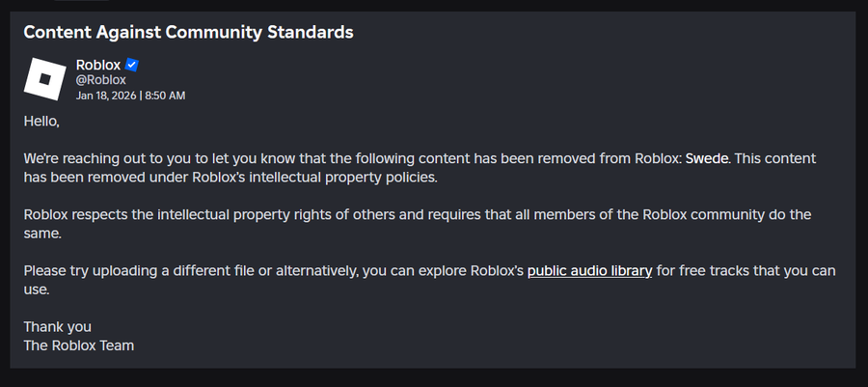Click the 'free tracks that you can' text
The width and height of the screenshot is (868, 387).
pos(747,271)
